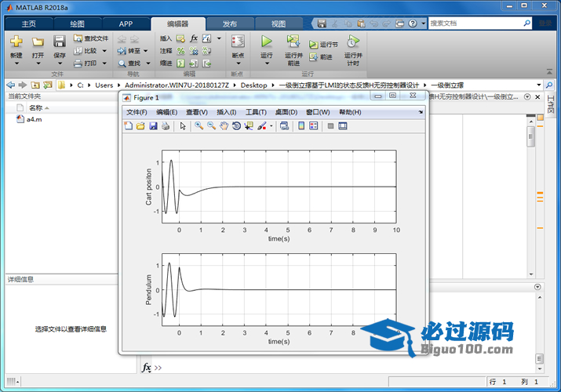Click the 运行并计时 (Run and Time) icon
This screenshot has width=561, height=392.
pyautogui.click(x=353, y=41)
